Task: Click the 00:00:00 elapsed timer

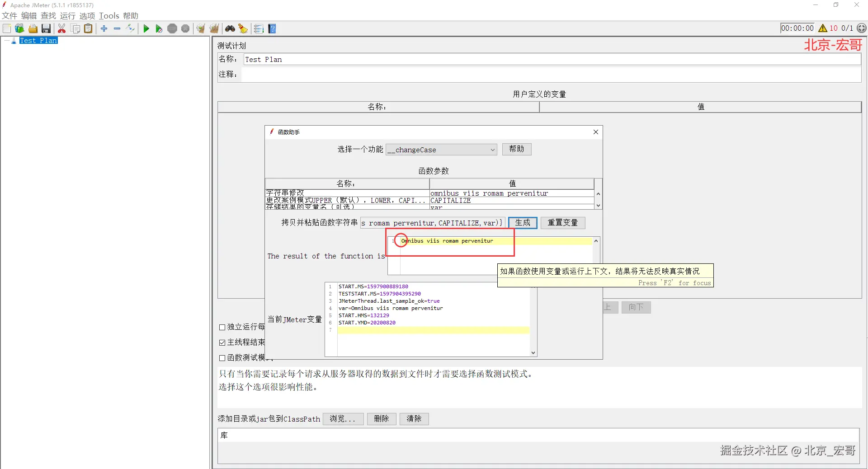Action: click(x=797, y=28)
